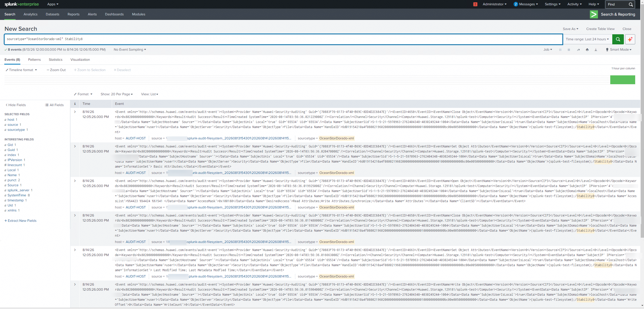Click the vertical page scrollbar
The width and height of the screenshot is (644, 309).
[x=642, y=121]
